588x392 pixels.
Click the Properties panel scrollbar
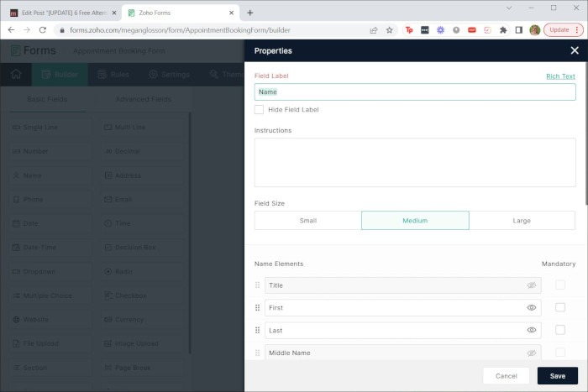pyautogui.click(x=585, y=133)
